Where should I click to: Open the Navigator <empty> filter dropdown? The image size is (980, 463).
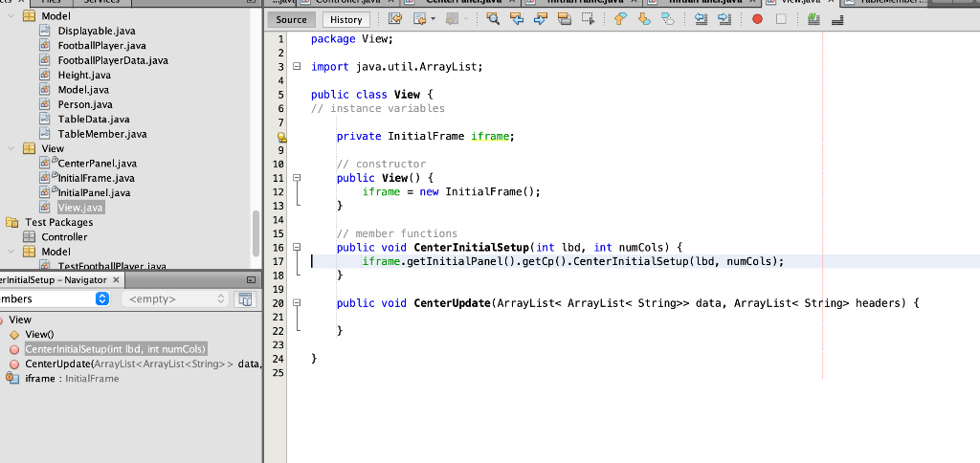pos(174,299)
